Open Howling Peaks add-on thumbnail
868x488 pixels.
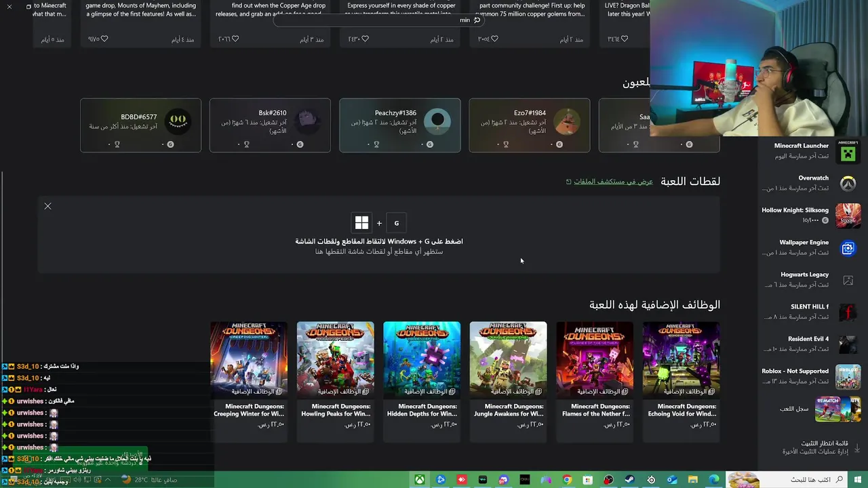(x=335, y=359)
